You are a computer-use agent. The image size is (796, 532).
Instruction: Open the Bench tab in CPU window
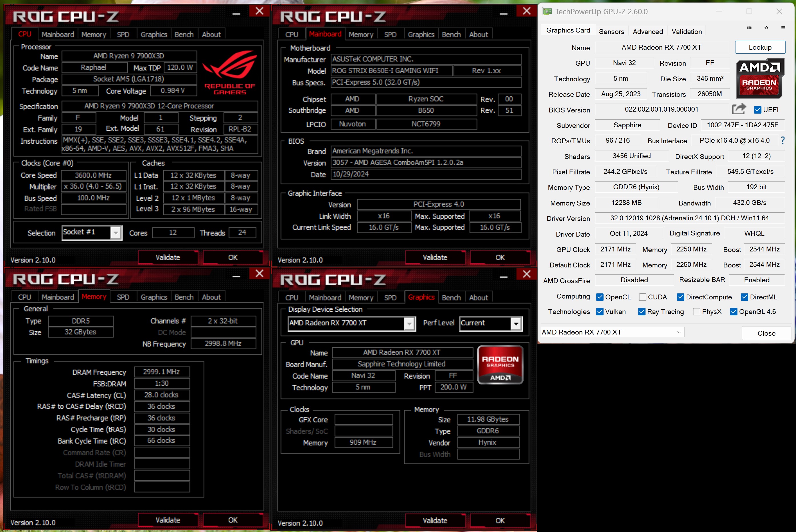tap(184, 35)
